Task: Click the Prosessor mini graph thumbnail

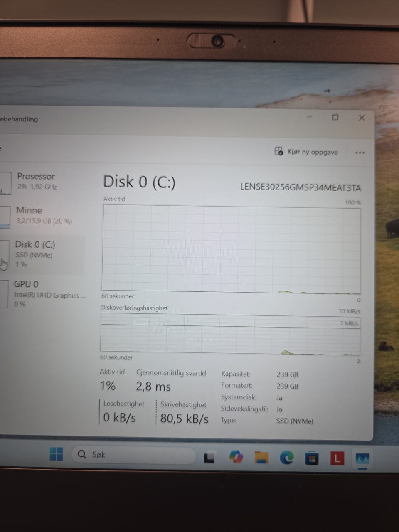Action: 5,183
